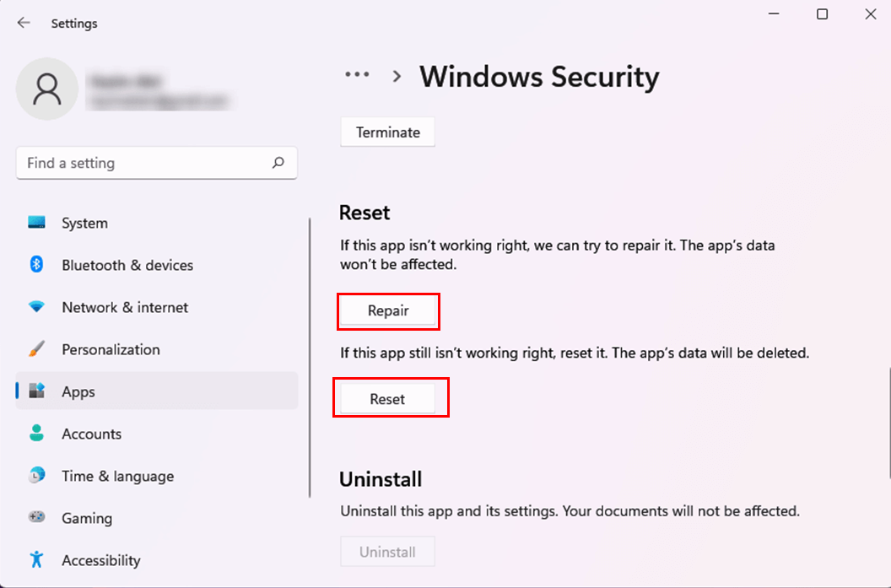This screenshot has height=588, width=891.
Task: Click the back arrow in Settings
Action: click(24, 23)
